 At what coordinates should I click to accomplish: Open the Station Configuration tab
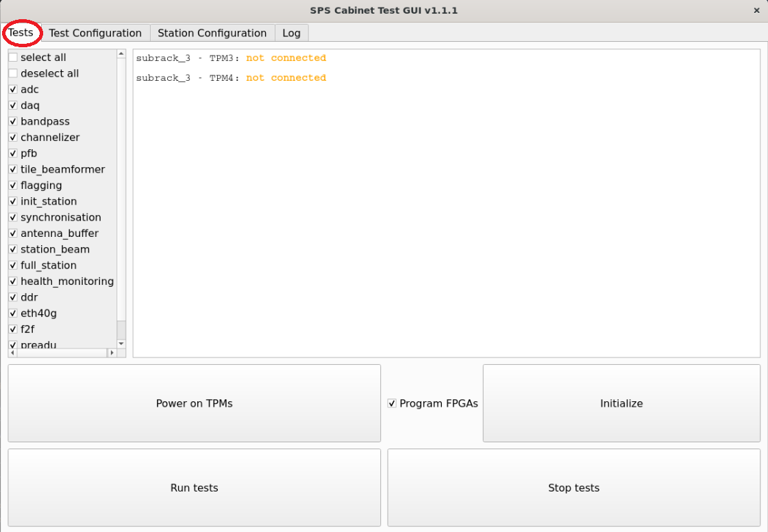(x=212, y=32)
